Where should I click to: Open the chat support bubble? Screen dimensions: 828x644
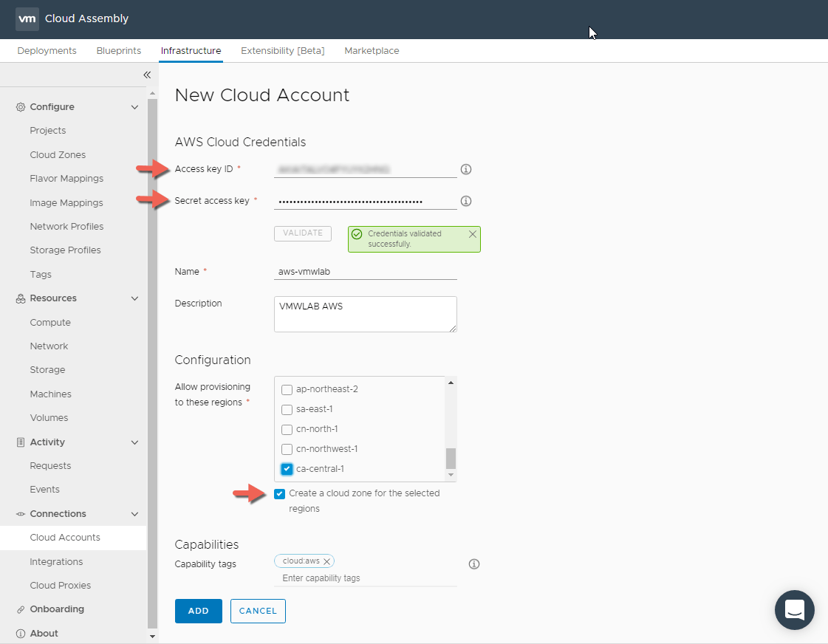[794, 610]
